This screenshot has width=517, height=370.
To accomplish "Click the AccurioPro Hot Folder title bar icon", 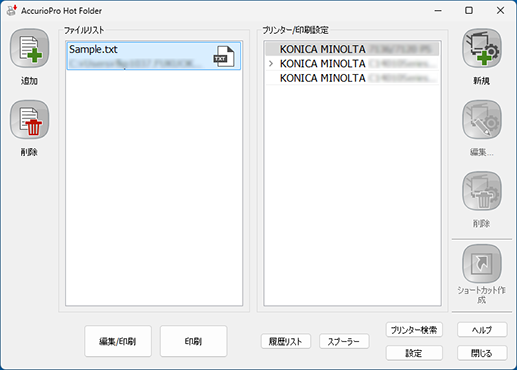I will pos(12,10).
